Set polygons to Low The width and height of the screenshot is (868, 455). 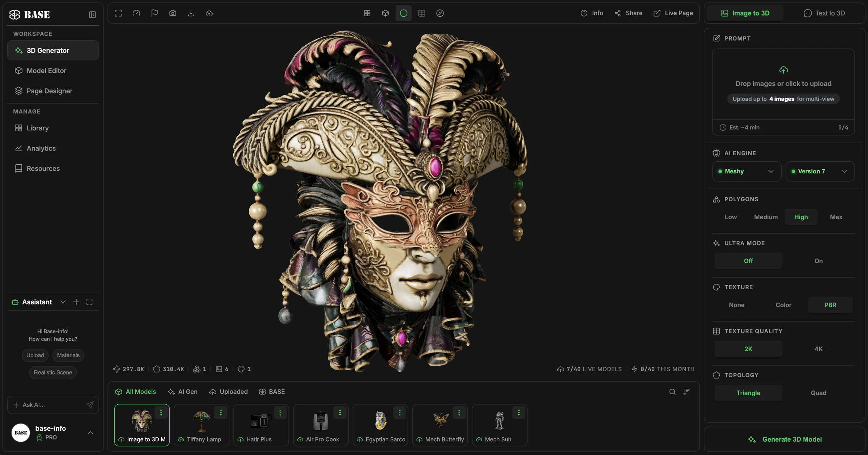[731, 217]
